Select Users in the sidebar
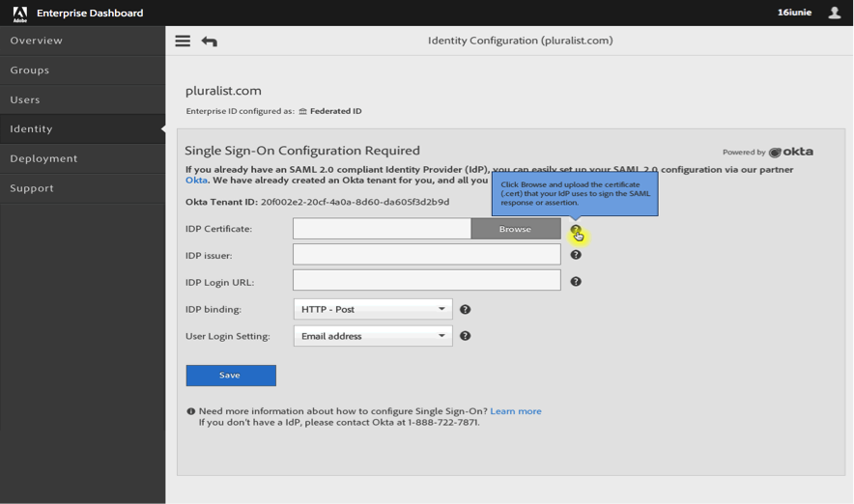 click(25, 99)
